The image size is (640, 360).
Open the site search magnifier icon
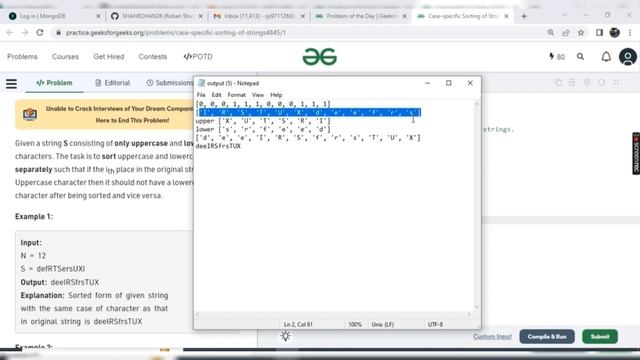point(580,56)
